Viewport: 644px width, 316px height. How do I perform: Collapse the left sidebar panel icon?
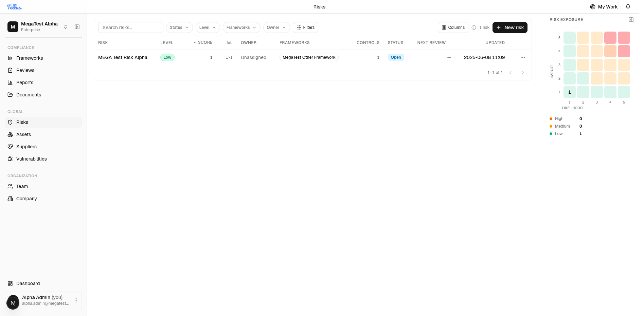77,27
